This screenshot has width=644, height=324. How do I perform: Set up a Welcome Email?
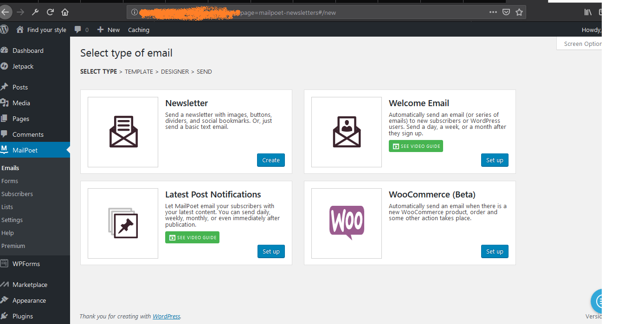point(495,160)
